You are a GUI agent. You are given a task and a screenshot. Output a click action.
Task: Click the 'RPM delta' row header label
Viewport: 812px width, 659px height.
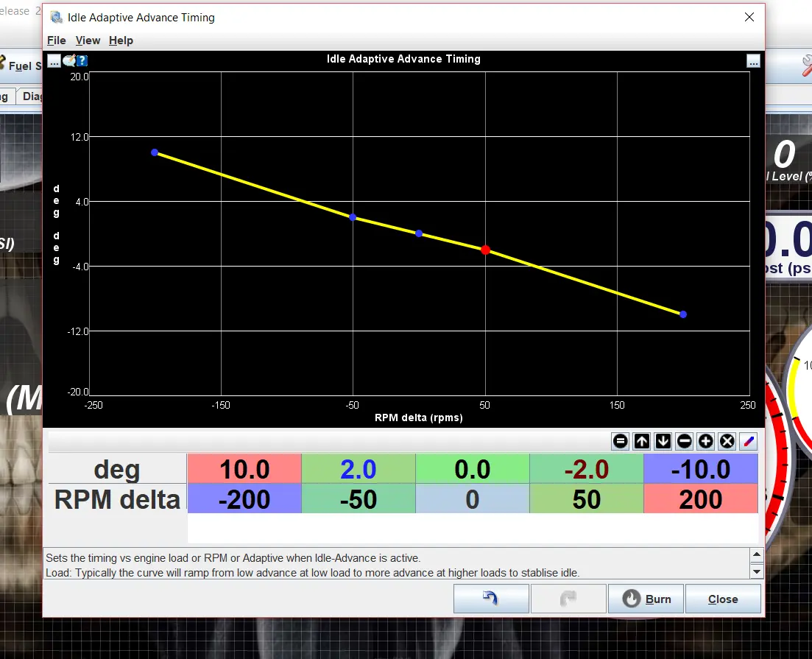[x=117, y=499]
